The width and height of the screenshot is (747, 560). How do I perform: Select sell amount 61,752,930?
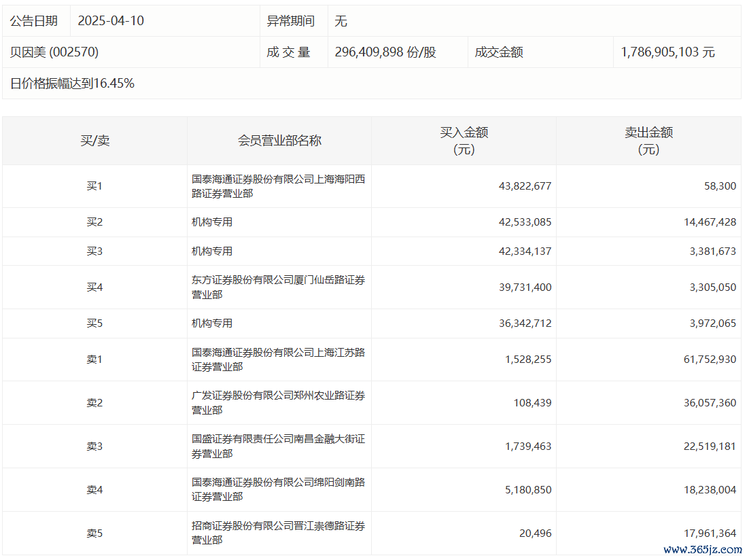pyautogui.click(x=710, y=360)
